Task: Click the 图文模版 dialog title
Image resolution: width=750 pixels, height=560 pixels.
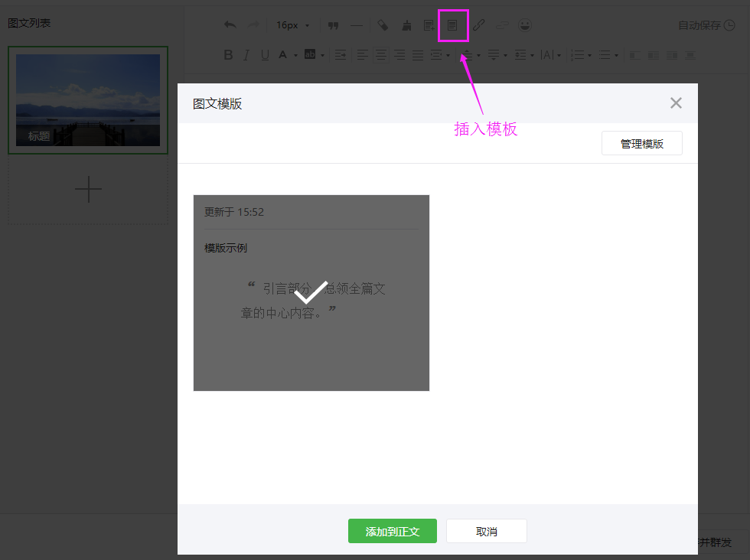Action: click(217, 104)
